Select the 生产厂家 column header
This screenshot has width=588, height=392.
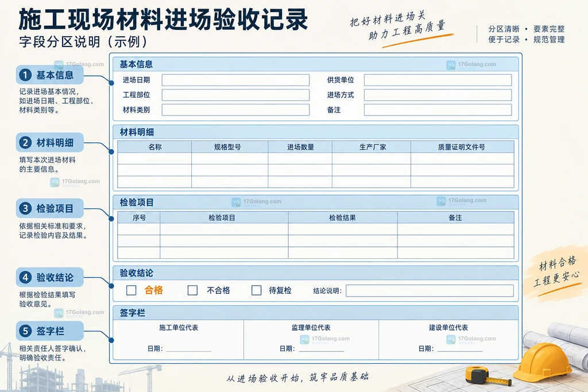click(372, 147)
